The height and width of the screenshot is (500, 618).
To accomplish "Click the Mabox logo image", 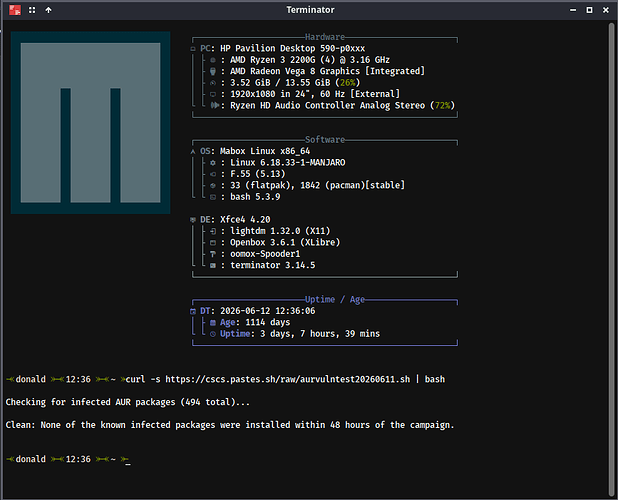I will [x=91, y=123].
